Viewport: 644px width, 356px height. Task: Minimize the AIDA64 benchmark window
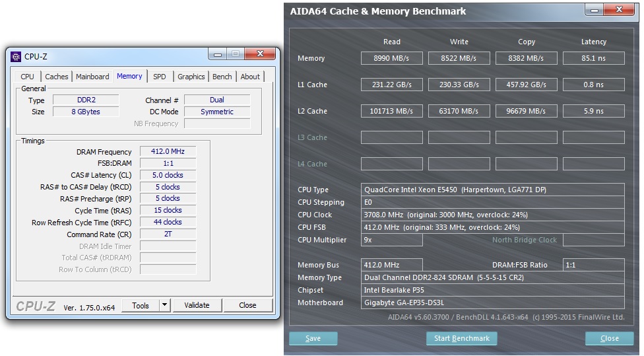tap(595, 10)
